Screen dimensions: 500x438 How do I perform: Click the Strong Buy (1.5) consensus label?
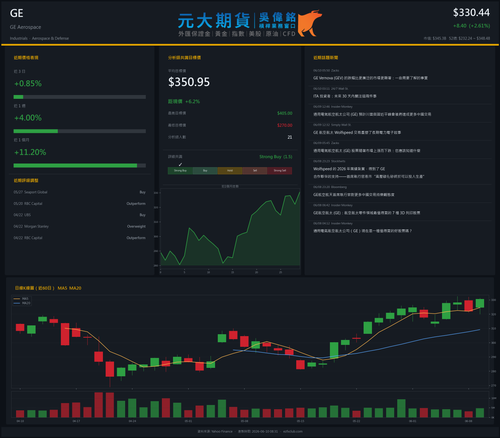[x=276, y=157]
